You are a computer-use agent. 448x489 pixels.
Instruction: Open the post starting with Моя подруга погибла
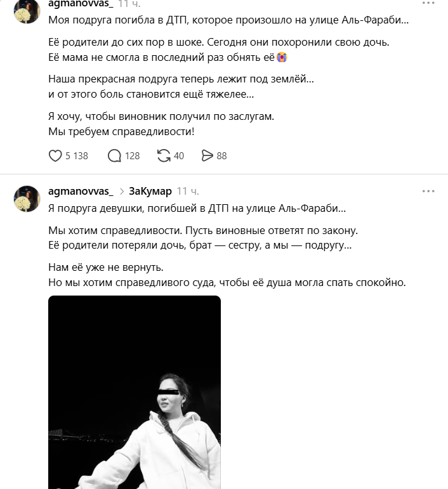click(228, 20)
